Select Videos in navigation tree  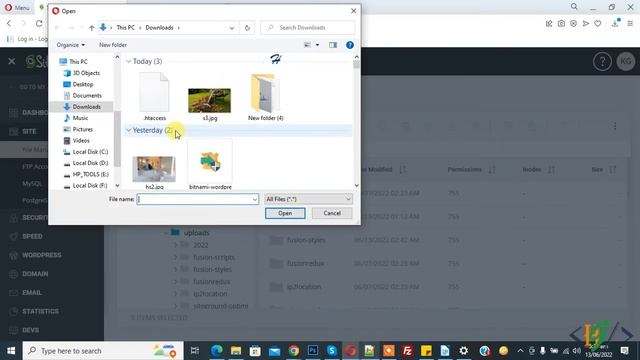pyautogui.click(x=77, y=140)
